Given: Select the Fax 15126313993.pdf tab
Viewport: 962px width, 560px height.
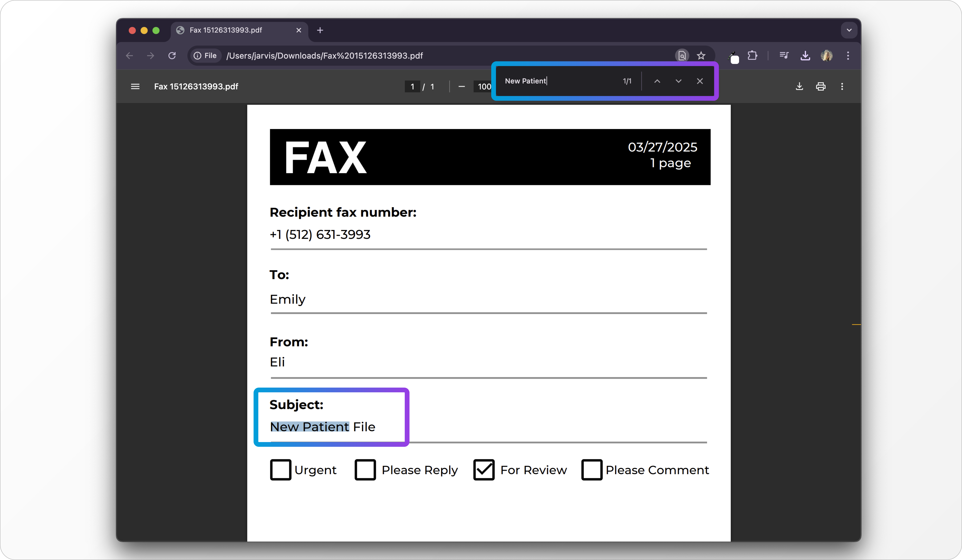Looking at the screenshot, I should click(x=226, y=30).
